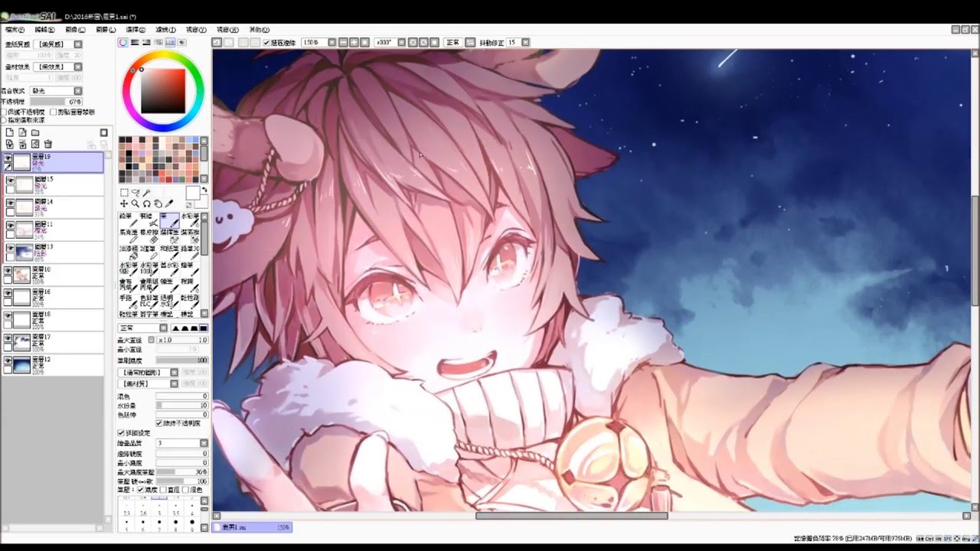Viewport: 980px width, 551px height.
Task: Open the 檔案 (F) File menu
Action: [15, 30]
